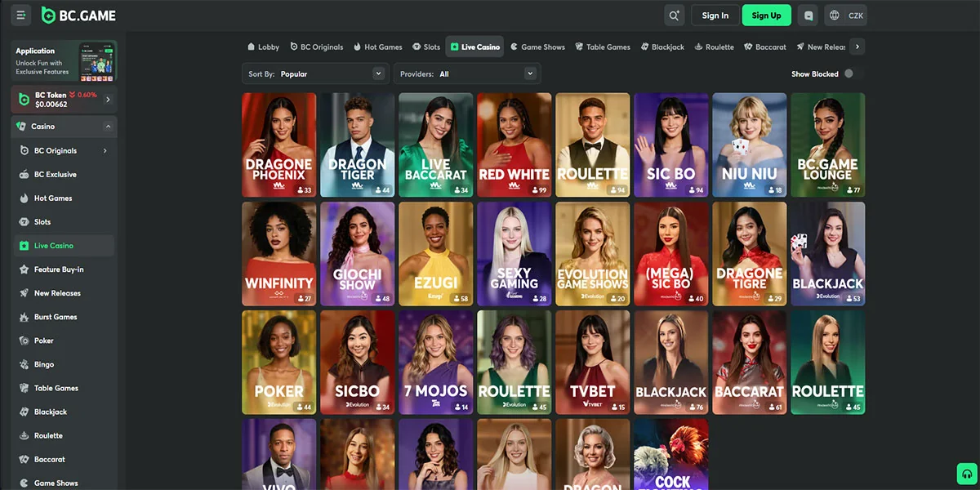Click the Blackjack icon in the sidebar

pos(24,412)
